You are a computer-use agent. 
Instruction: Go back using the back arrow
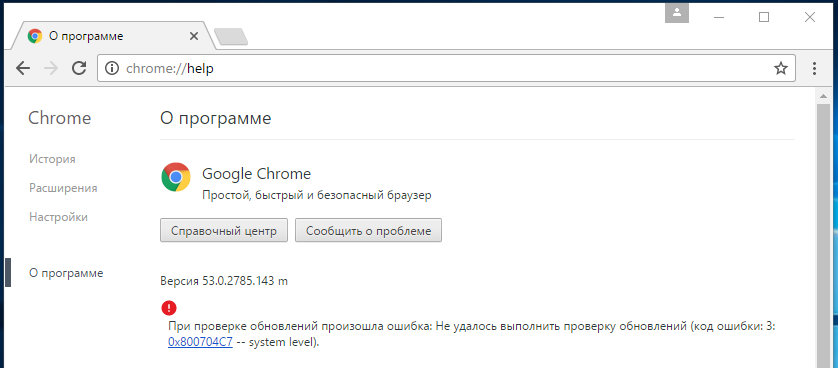pyautogui.click(x=23, y=68)
